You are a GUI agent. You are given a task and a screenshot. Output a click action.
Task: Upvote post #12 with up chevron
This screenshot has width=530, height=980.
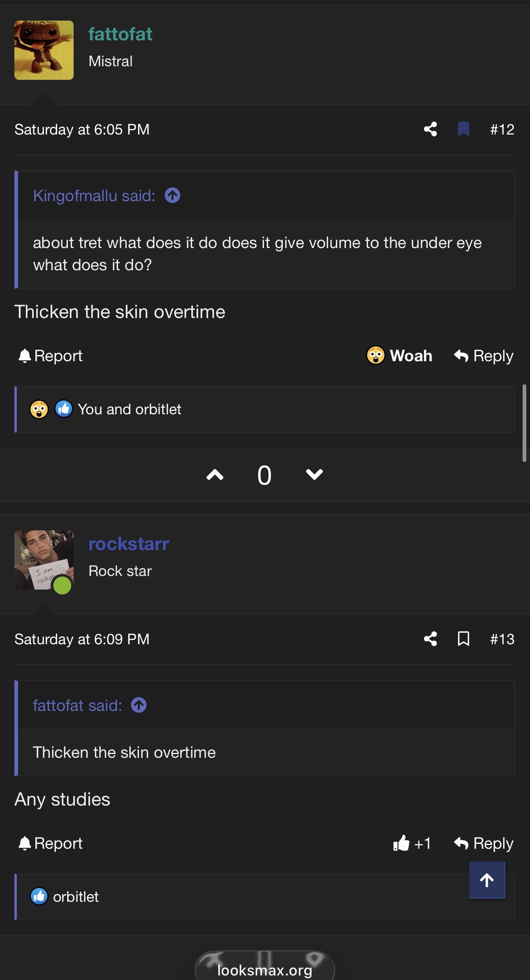click(x=215, y=475)
